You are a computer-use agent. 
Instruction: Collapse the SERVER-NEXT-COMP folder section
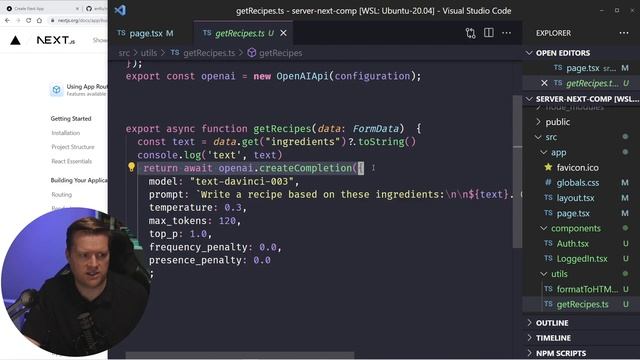pyautogui.click(x=530, y=99)
